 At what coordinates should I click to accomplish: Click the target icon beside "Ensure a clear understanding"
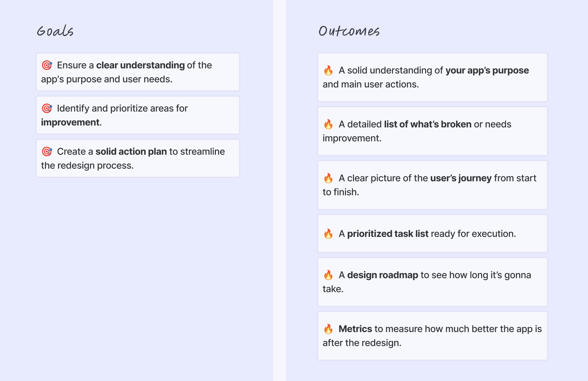(47, 65)
